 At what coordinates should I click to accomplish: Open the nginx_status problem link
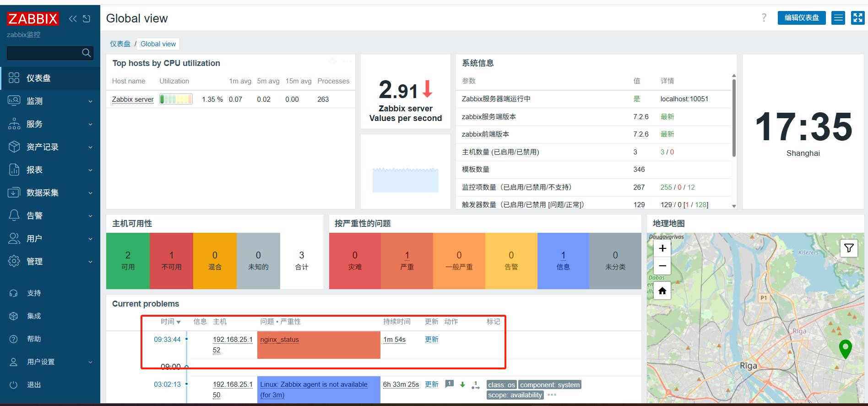click(279, 340)
